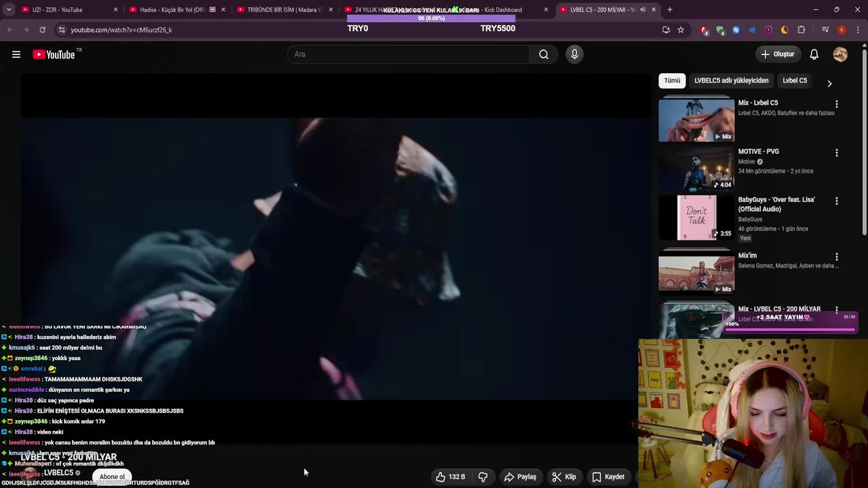This screenshot has width=868, height=488.
Task: Click the address bar URL
Action: [x=121, y=30]
